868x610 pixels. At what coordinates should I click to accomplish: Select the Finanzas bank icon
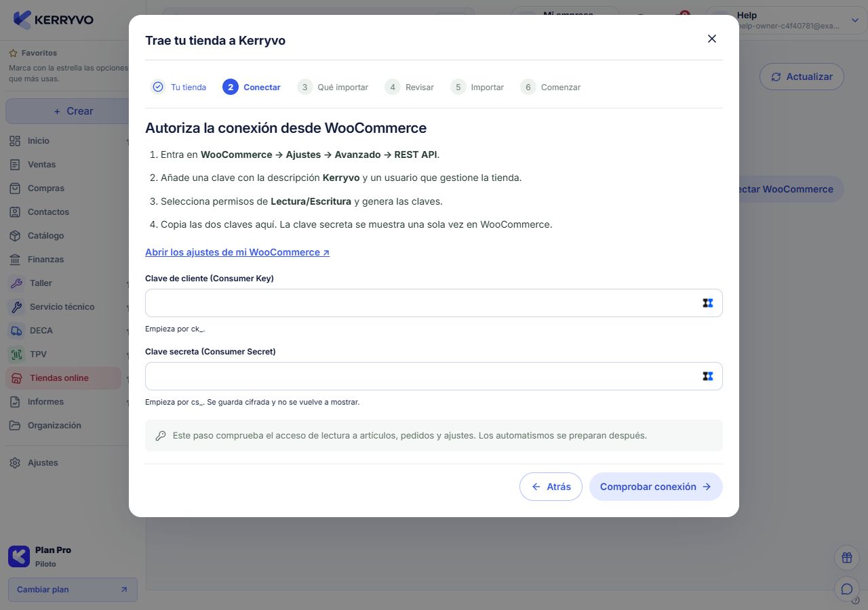[x=15, y=260]
